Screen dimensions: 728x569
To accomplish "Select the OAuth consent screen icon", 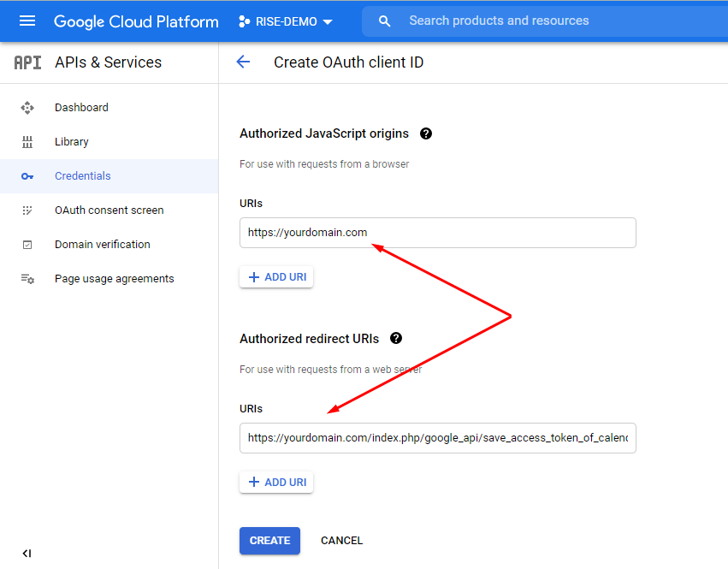I will point(27,210).
